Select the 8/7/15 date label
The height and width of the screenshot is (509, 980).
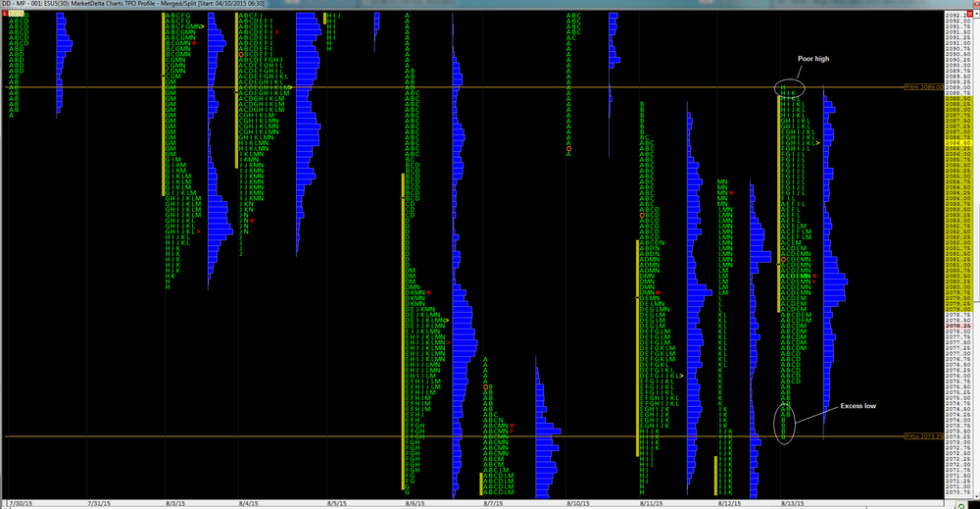[x=493, y=503]
